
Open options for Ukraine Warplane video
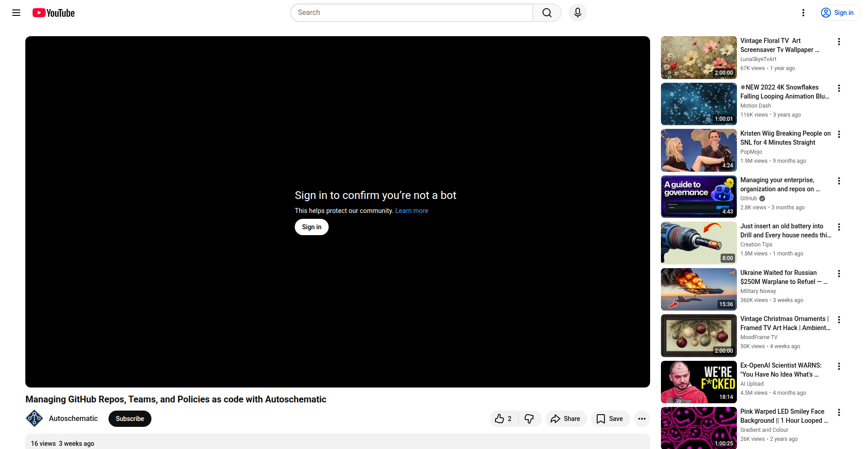coord(839,274)
